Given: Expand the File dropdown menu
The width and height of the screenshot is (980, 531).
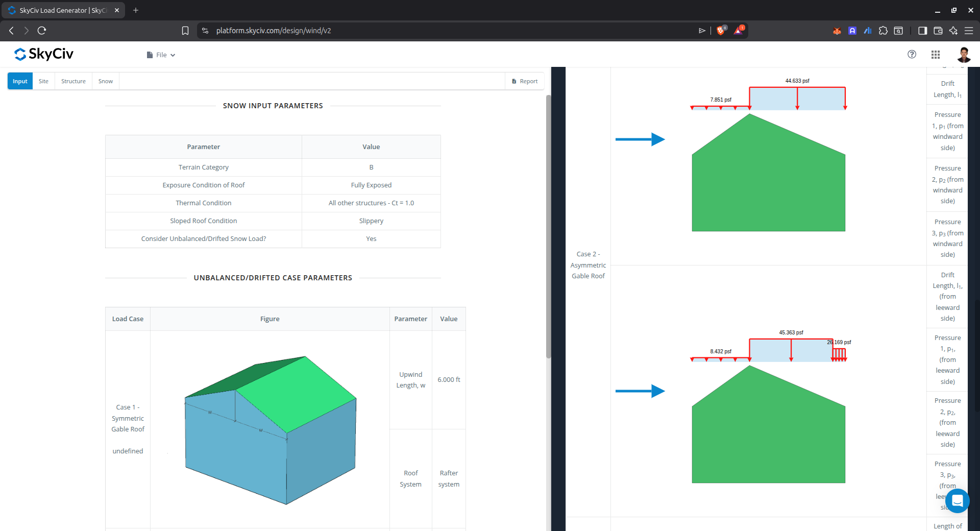Looking at the screenshot, I should click(161, 55).
